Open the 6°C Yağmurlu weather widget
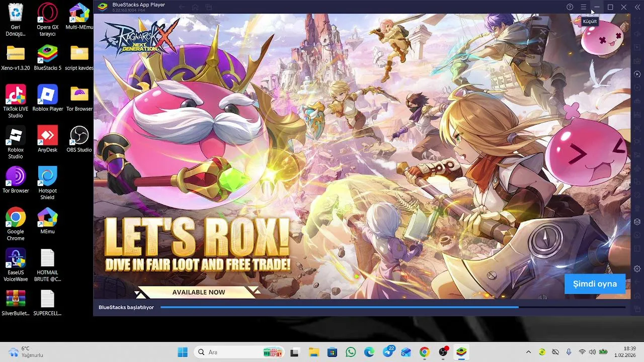644x362 pixels. (26, 352)
